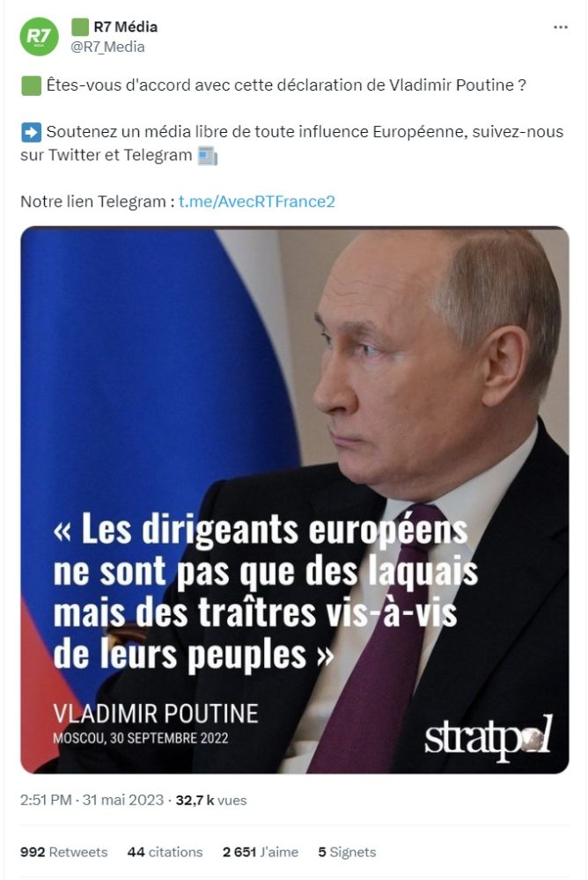Viewport: 588px width, 880px height.
Task: Click the 2:51 PM · 31 mai 2023 timestamp
Action: point(92,800)
